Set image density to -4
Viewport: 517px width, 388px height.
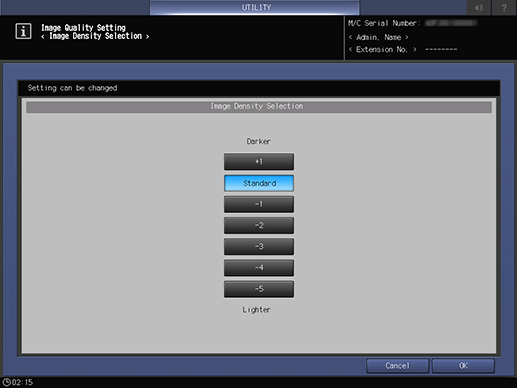259,268
